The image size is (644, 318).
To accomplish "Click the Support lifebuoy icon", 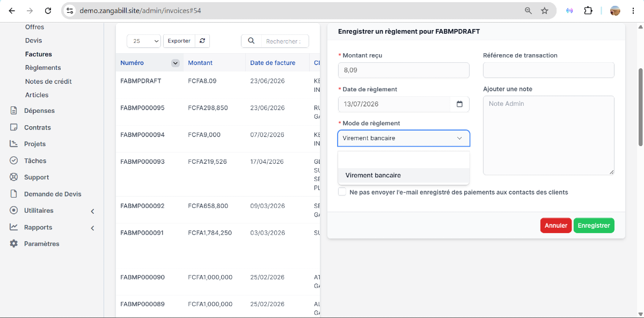I will click(x=14, y=177).
